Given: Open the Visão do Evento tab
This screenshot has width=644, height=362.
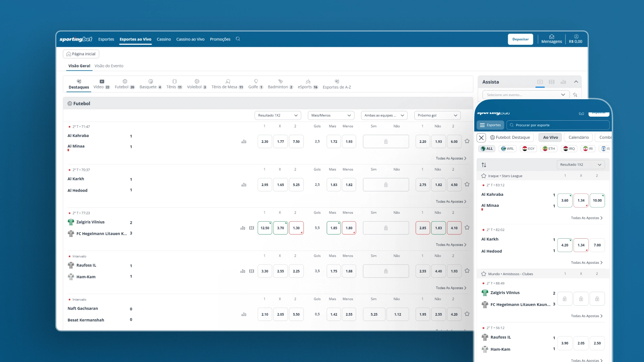Looking at the screenshot, I should tap(109, 66).
